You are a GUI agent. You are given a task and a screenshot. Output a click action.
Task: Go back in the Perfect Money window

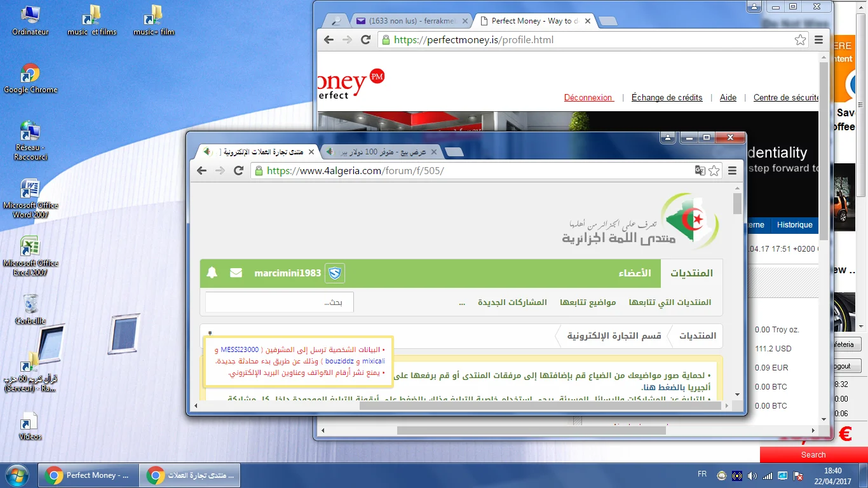[x=329, y=39]
